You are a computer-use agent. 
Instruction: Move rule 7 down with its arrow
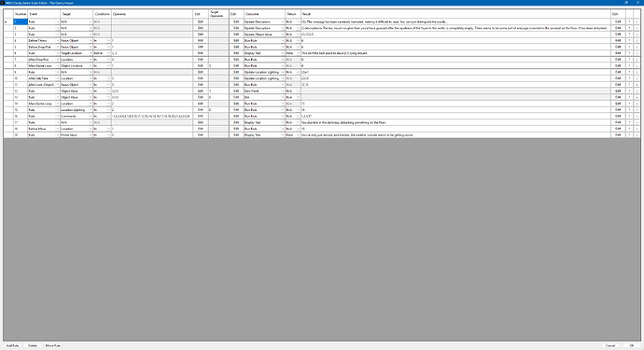click(637, 60)
